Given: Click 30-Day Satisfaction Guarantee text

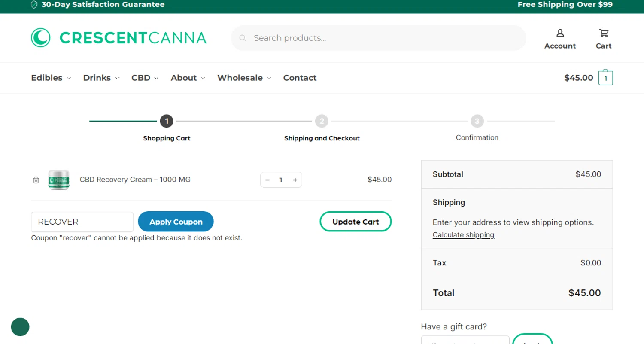Looking at the screenshot, I should [x=103, y=5].
